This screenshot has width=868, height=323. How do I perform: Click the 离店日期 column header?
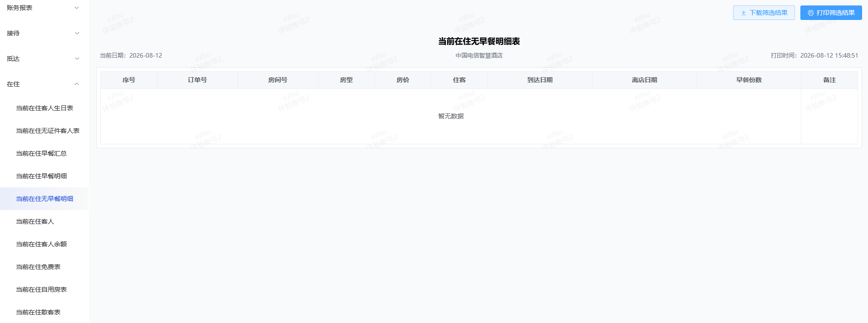pos(644,80)
